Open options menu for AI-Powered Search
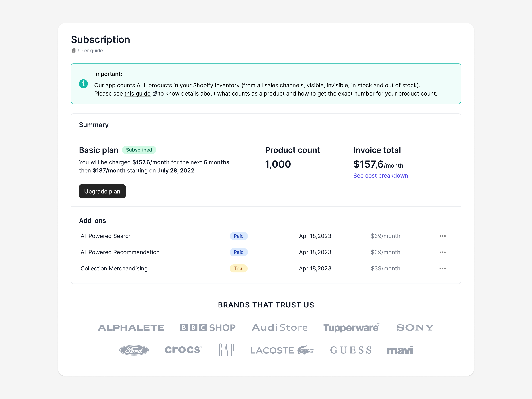This screenshot has width=532, height=399. [442, 236]
